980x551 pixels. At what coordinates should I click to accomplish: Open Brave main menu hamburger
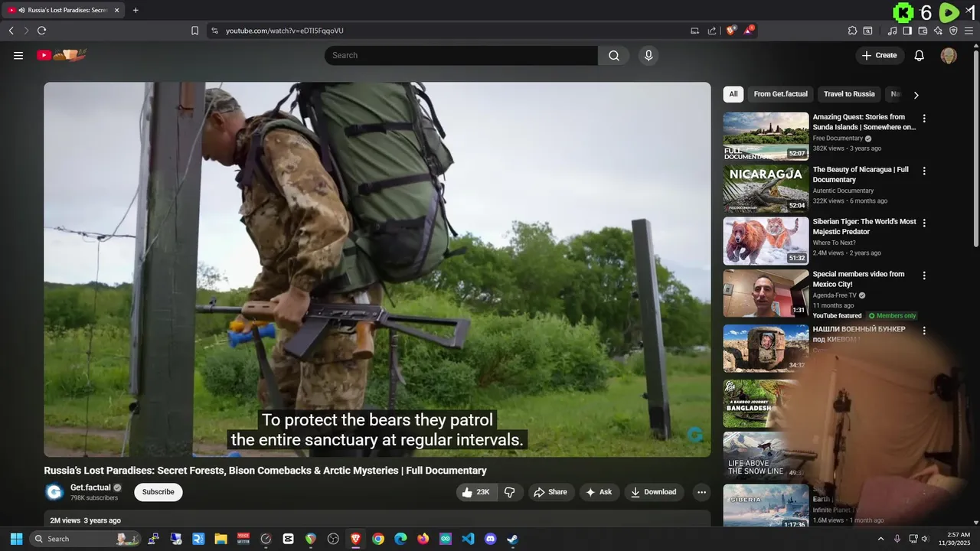tap(970, 31)
